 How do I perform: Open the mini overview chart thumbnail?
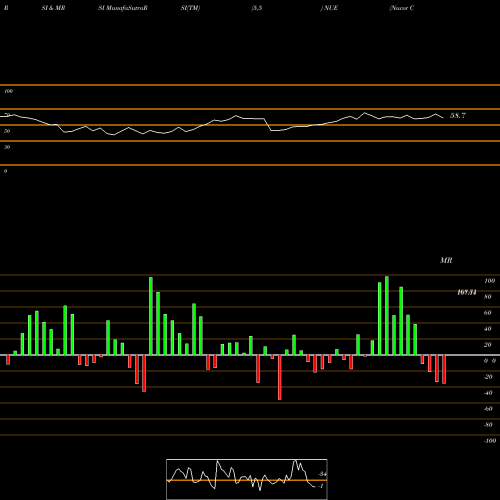pos(247,479)
